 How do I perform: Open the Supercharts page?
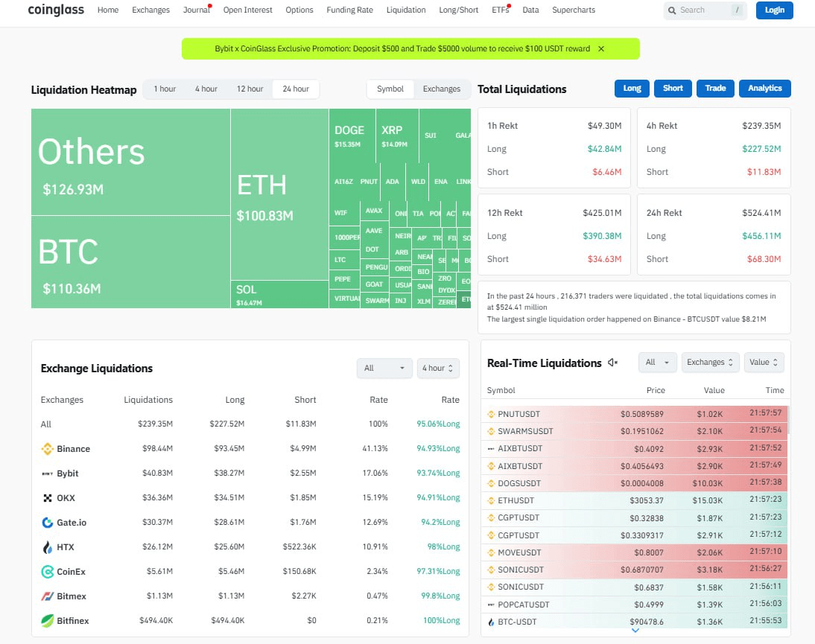tap(574, 10)
